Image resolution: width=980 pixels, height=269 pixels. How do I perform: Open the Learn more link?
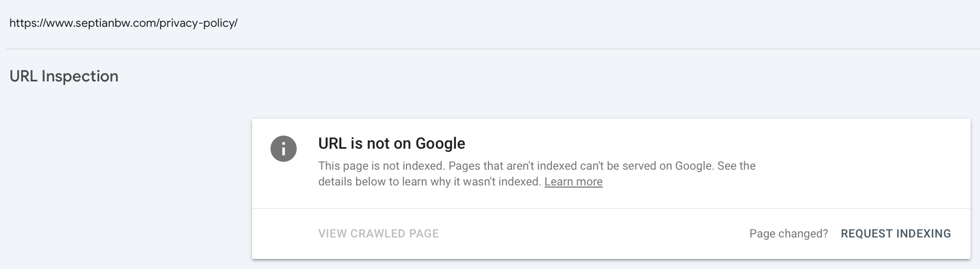point(573,182)
